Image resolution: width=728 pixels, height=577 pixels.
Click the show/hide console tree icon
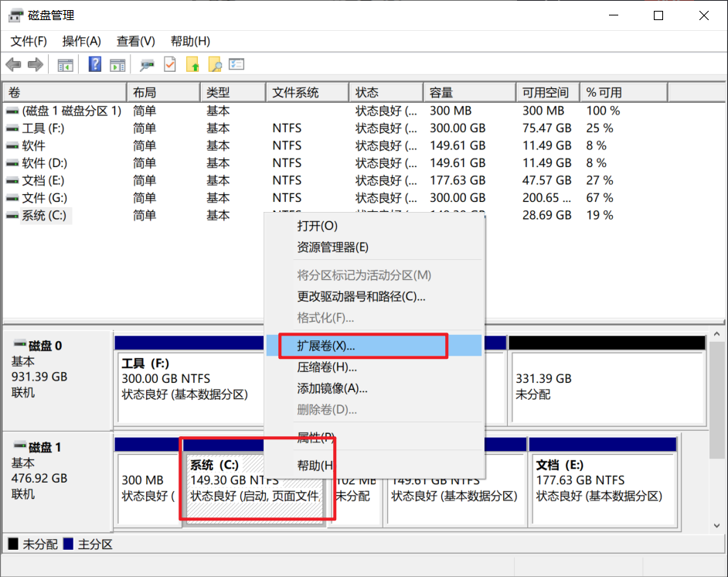pyautogui.click(x=66, y=65)
